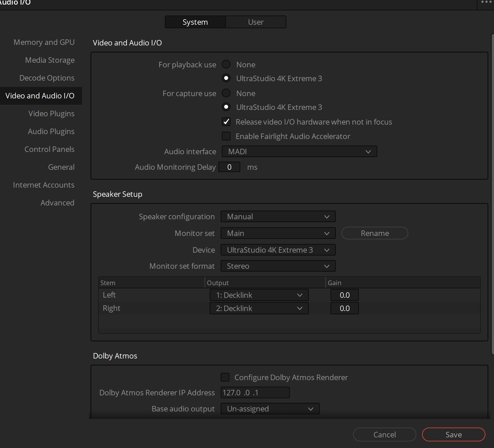Click the Save button
Viewport: 494px width, 448px height.
click(x=453, y=434)
